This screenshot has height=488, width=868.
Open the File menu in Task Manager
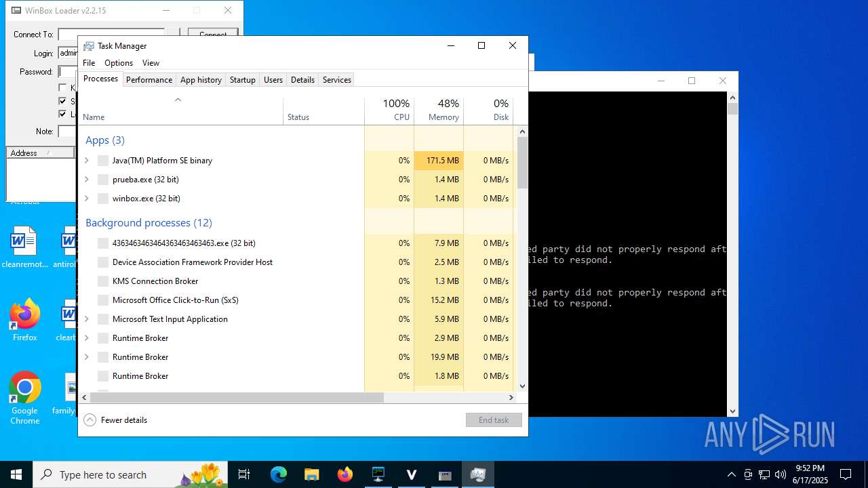89,63
